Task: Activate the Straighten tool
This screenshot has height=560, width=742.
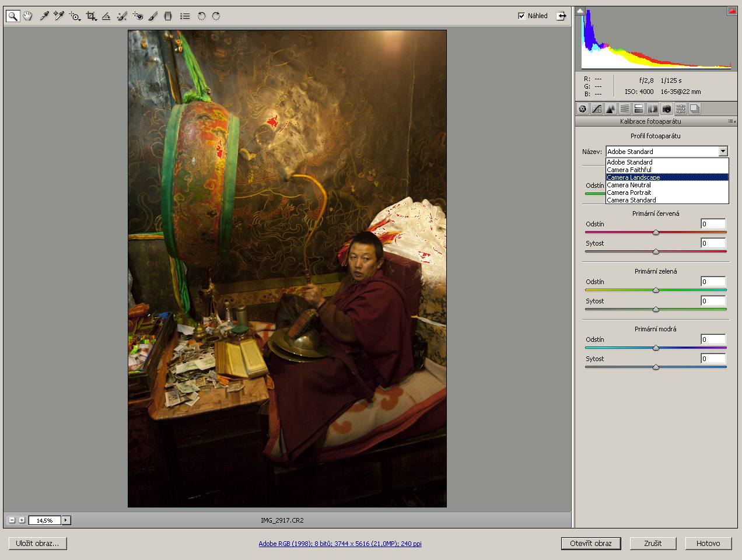Action: tap(106, 16)
